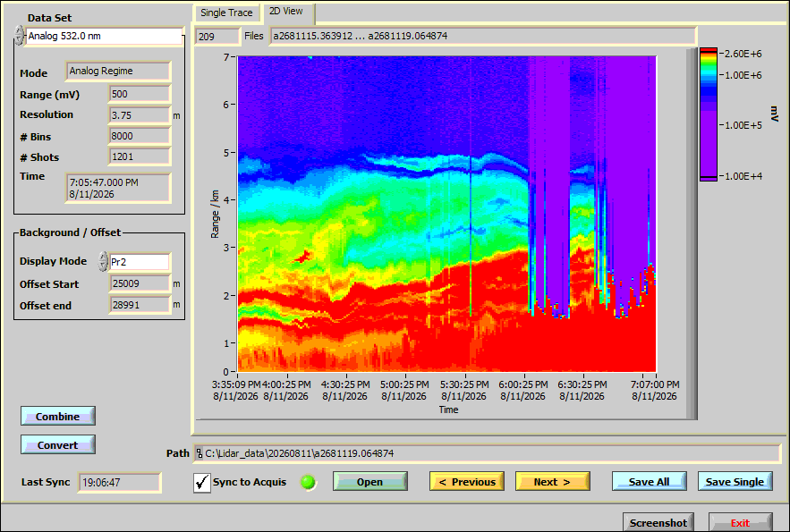The height and width of the screenshot is (532, 790).
Task: Click the # Bins field showing 8000
Action: [140, 136]
